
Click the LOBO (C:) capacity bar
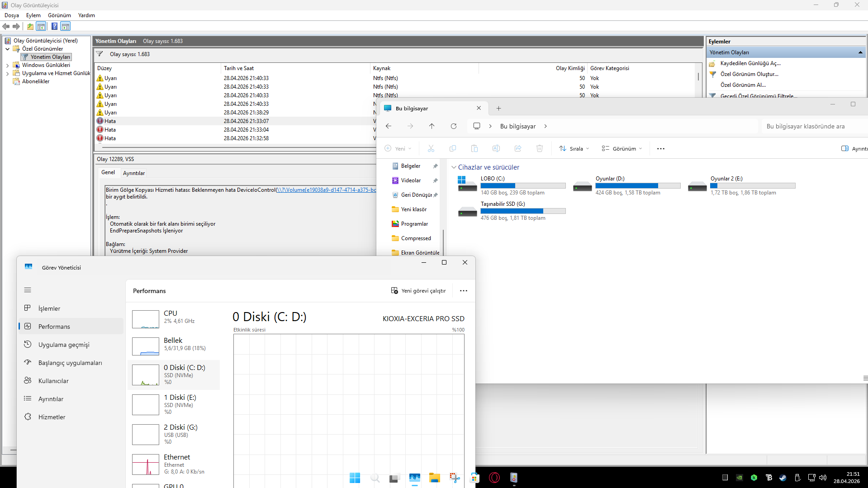click(x=523, y=185)
